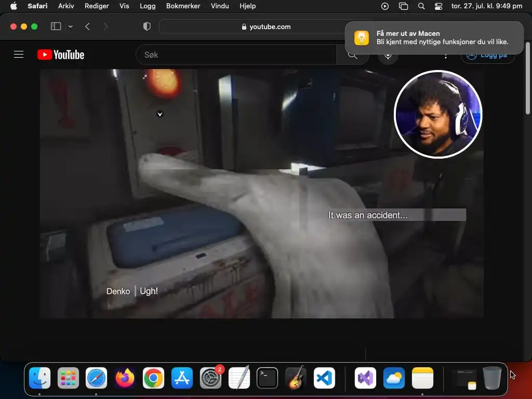Open the Weather app from the Dock

pos(394,378)
